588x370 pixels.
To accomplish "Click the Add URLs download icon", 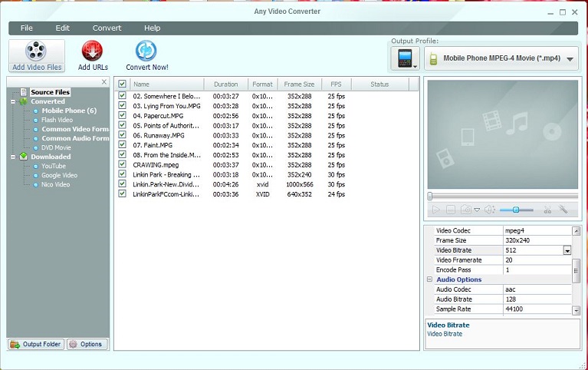I will pos(93,51).
